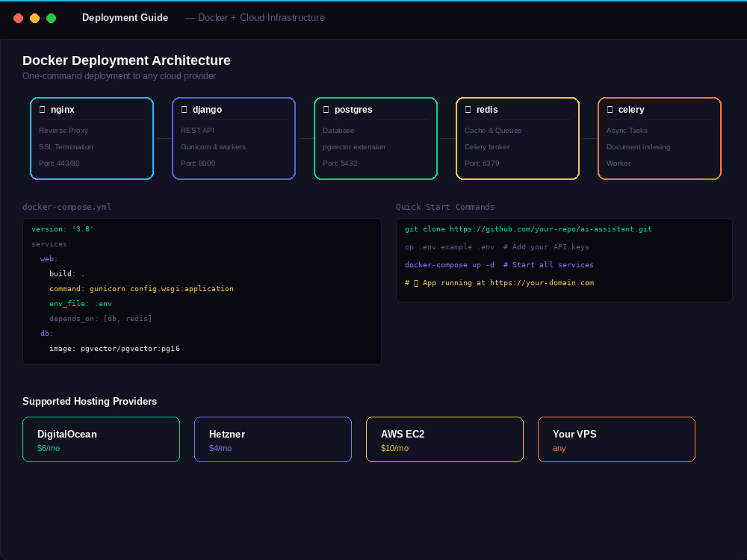The height and width of the screenshot is (560, 747).
Task: Select the AWS EC2 hosting provider card
Action: 444,439
